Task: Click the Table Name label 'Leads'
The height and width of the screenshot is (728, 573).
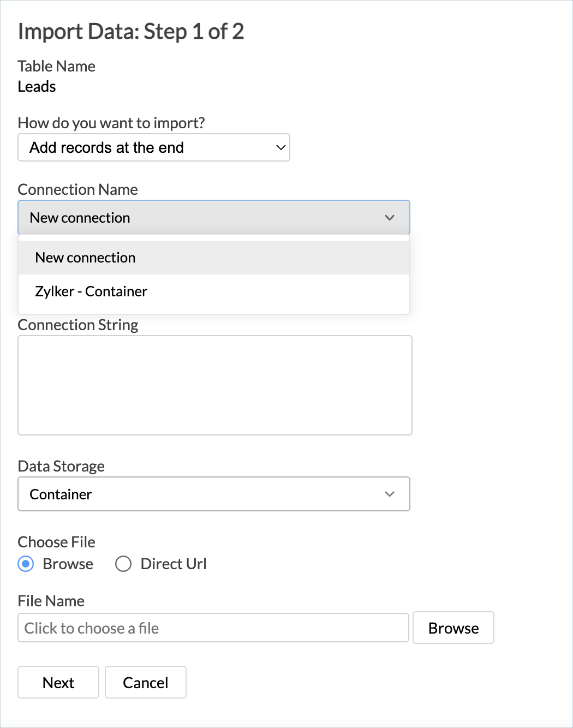Action: coord(36,86)
